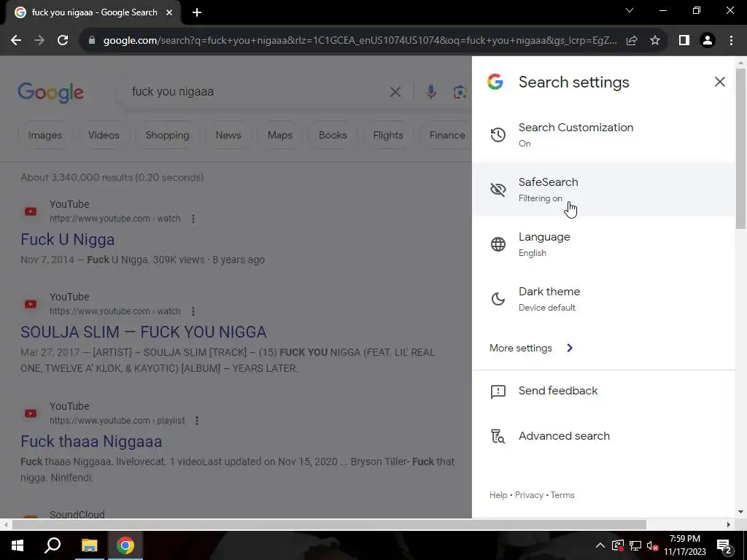The height and width of the screenshot is (560, 747).
Task: Reload the current page
Action: pos(63,41)
